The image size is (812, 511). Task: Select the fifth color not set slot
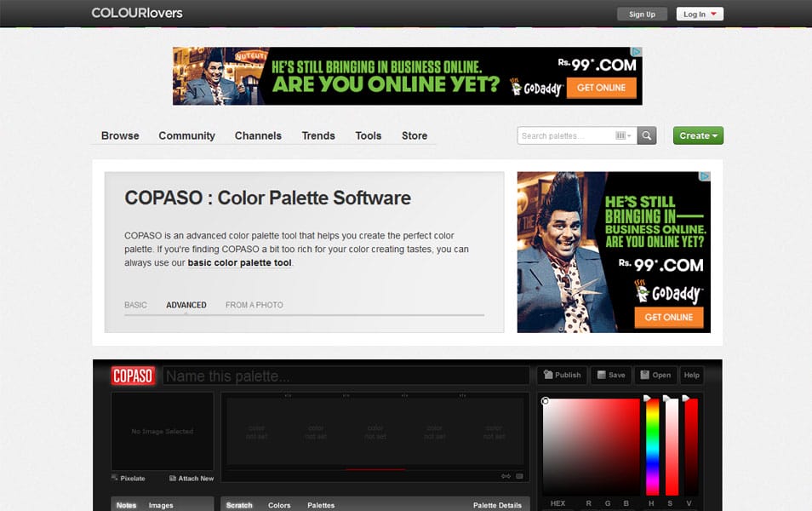[x=494, y=433]
